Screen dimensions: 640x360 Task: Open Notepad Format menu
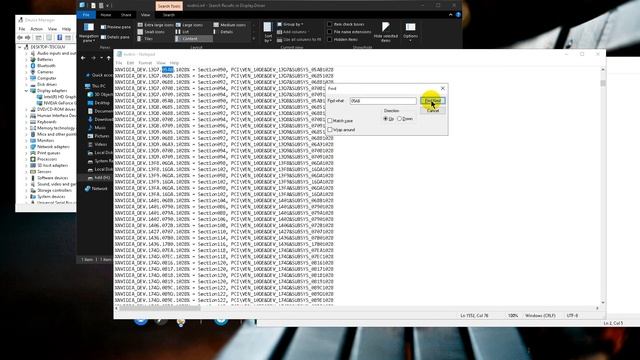145,63
